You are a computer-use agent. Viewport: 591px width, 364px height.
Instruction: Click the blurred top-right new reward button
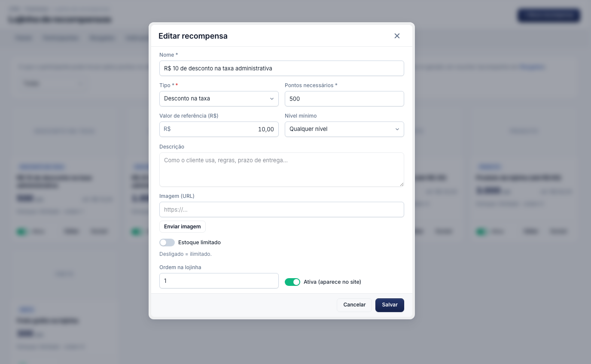click(549, 15)
